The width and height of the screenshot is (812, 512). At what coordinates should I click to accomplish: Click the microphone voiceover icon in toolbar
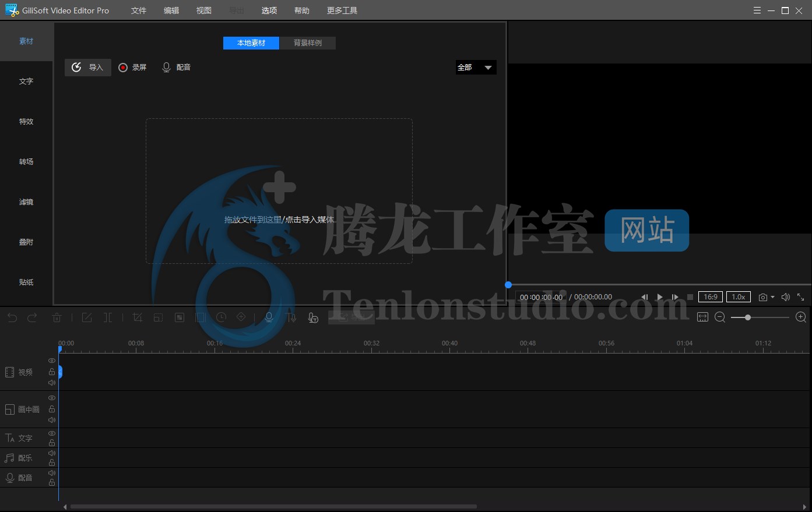tap(269, 317)
